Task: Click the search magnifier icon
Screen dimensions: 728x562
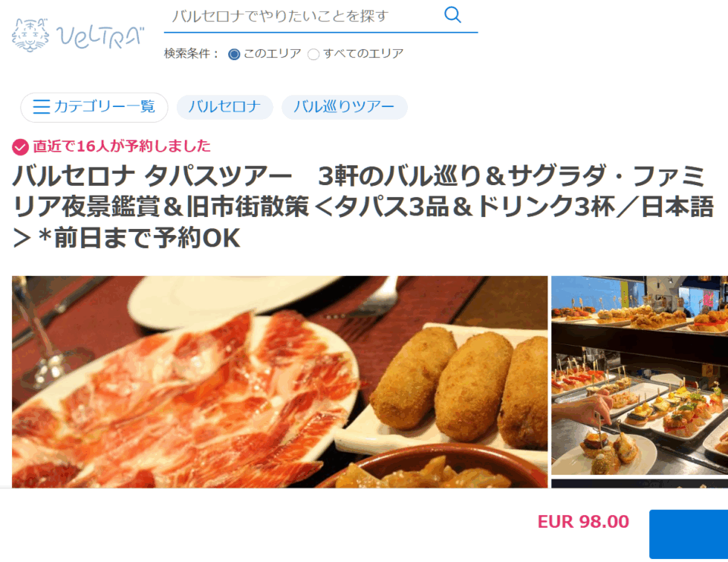Action: click(453, 15)
